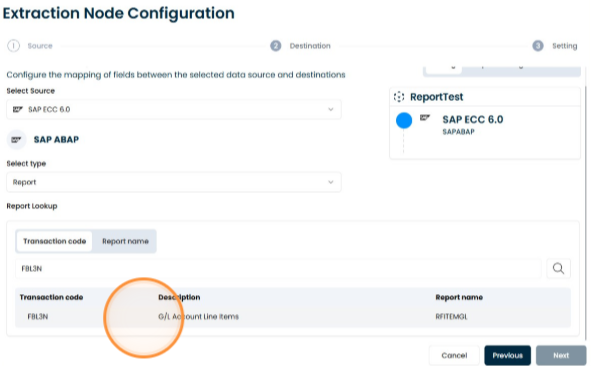Click the search magnifier icon button
The height and width of the screenshot is (366, 591).
pyautogui.click(x=558, y=268)
